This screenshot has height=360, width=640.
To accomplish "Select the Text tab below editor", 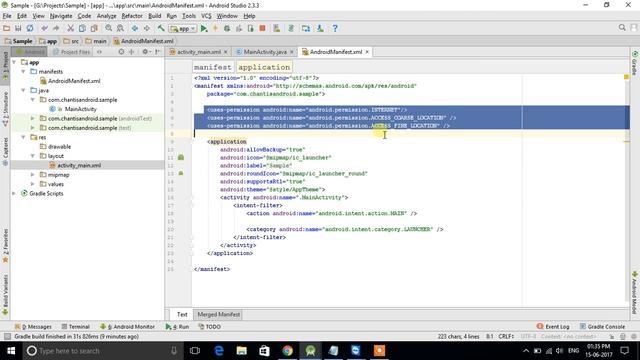I will click(182, 314).
